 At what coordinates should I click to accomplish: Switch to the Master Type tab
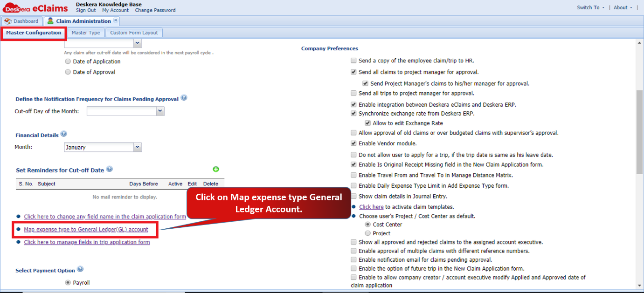(x=86, y=33)
